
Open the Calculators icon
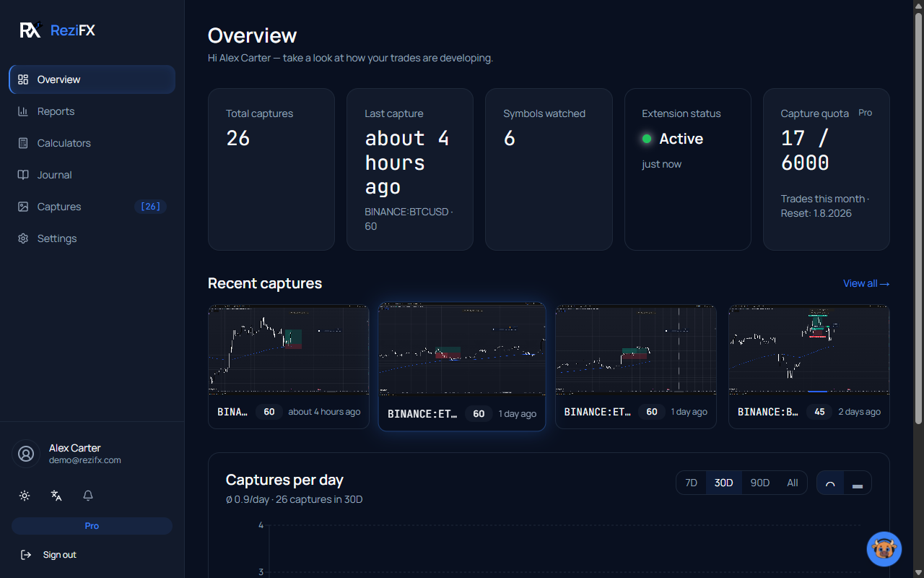(x=23, y=143)
